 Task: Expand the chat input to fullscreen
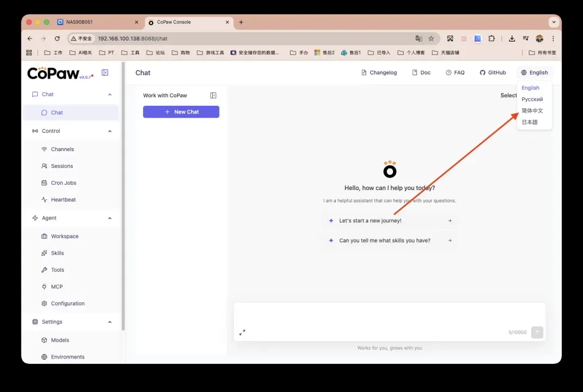[242, 333]
